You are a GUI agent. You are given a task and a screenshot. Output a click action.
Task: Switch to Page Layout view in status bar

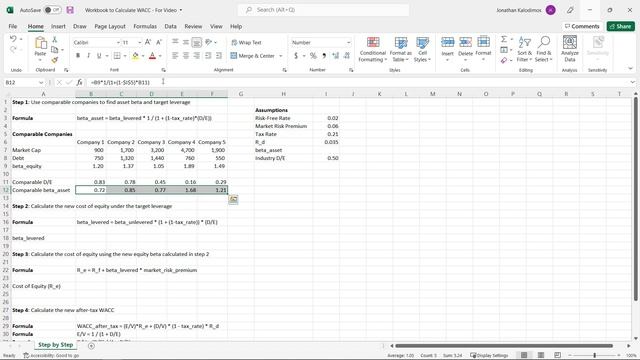coord(541,355)
